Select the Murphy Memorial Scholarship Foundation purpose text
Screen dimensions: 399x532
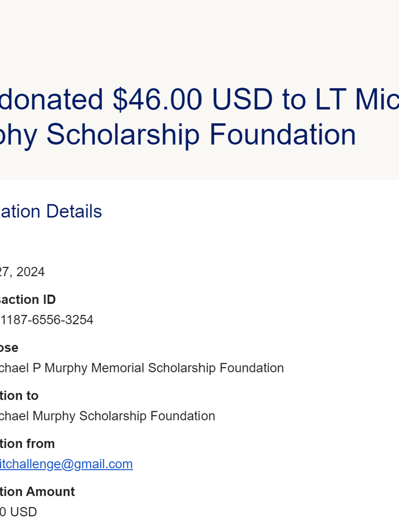click(x=142, y=368)
